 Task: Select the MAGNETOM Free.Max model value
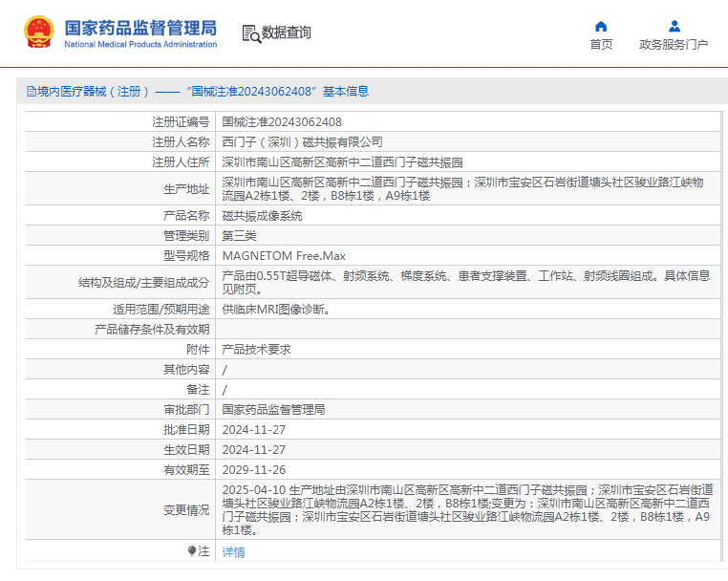pos(284,256)
